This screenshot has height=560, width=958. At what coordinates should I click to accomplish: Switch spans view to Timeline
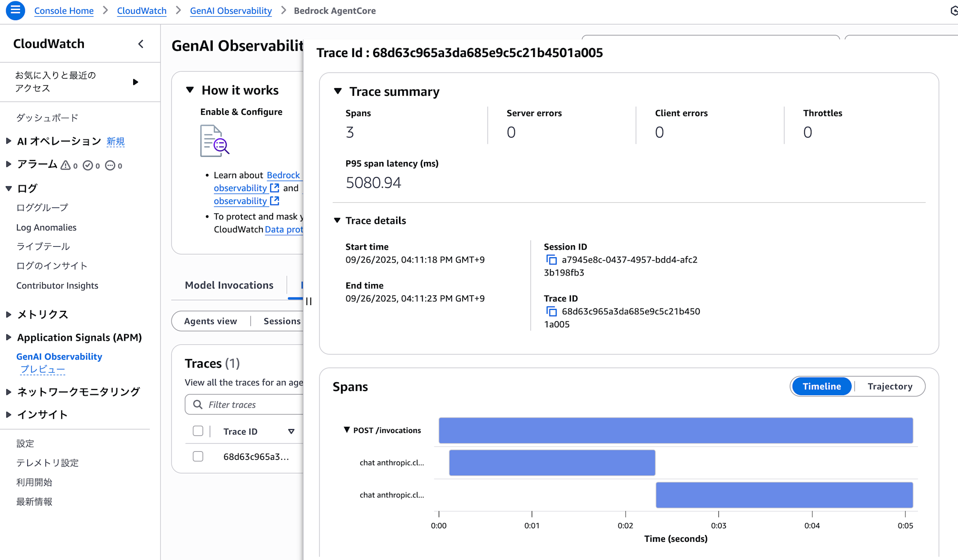point(821,387)
